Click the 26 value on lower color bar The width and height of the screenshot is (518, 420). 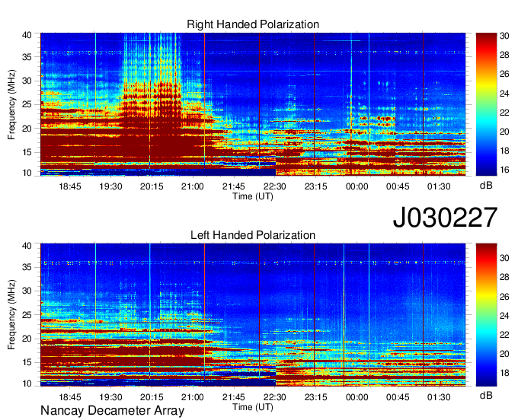coord(504,297)
